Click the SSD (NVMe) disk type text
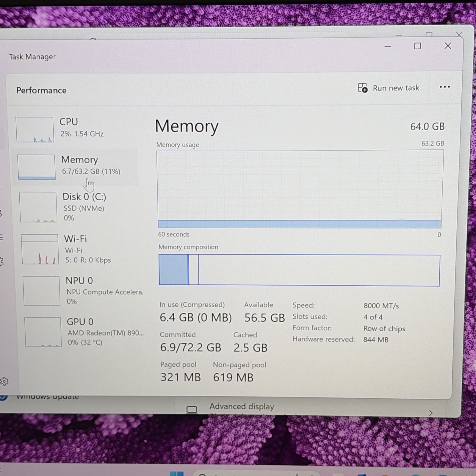The width and height of the screenshot is (476, 476). [x=84, y=208]
